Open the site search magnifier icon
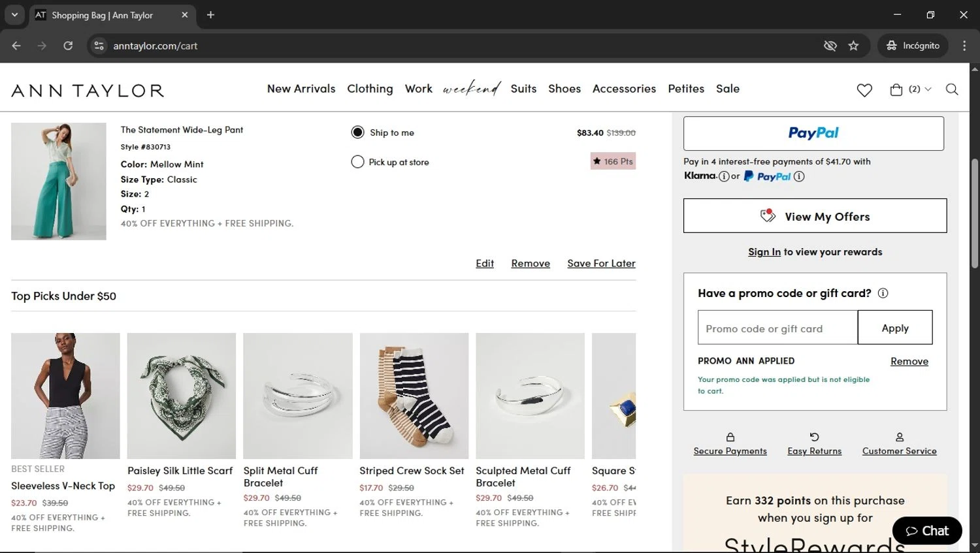The width and height of the screenshot is (980, 553). pyautogui.click(x=952, y=89)
